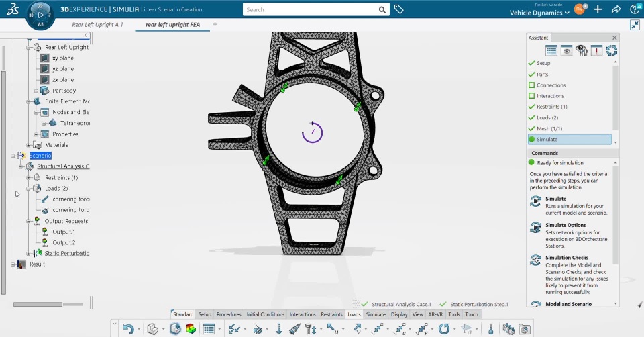Toggle the Assistant eye visibility icon
The image size is (644, 337).
(x=566, y=50)
